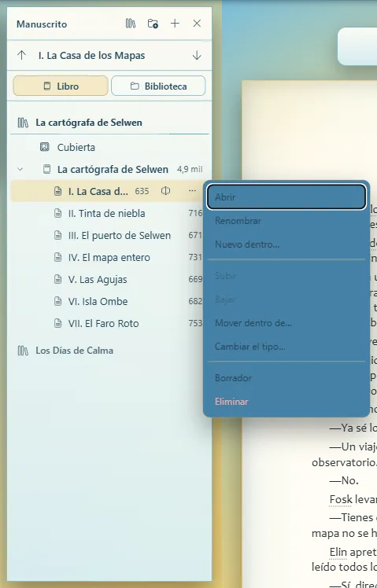
Task: Choose Cambiar el tipo... in context menu
Action: (x=286, y=347)
